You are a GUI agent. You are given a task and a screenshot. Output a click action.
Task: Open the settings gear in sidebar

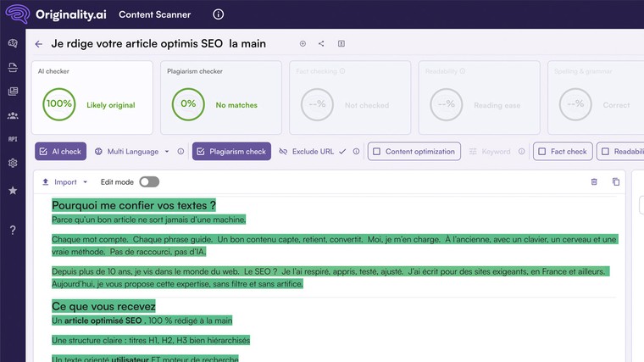13,163
